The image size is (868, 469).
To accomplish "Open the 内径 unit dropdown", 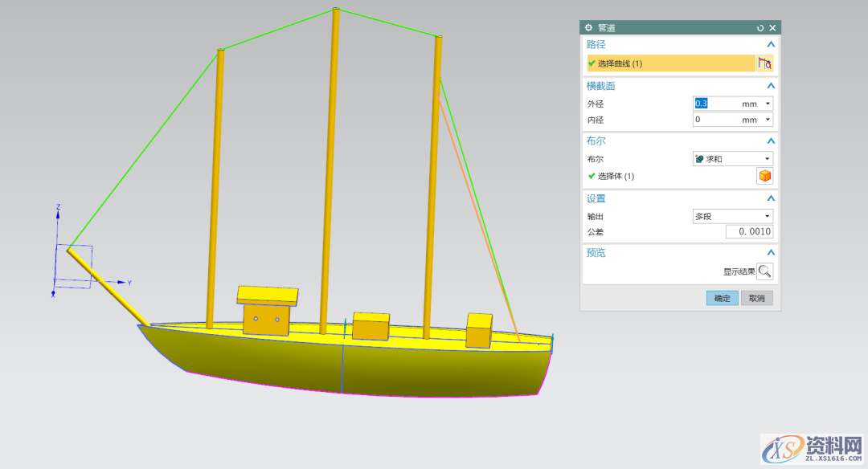I will 768,120.
